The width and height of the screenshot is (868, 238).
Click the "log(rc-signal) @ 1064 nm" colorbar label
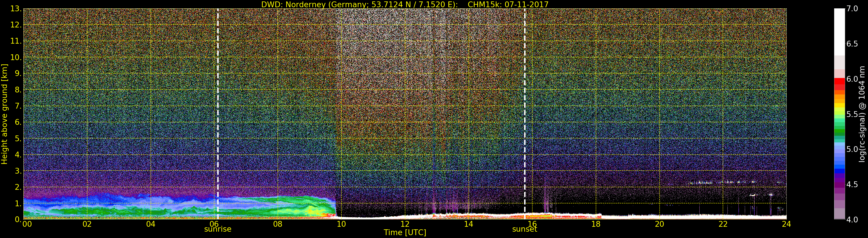(862, 114)
